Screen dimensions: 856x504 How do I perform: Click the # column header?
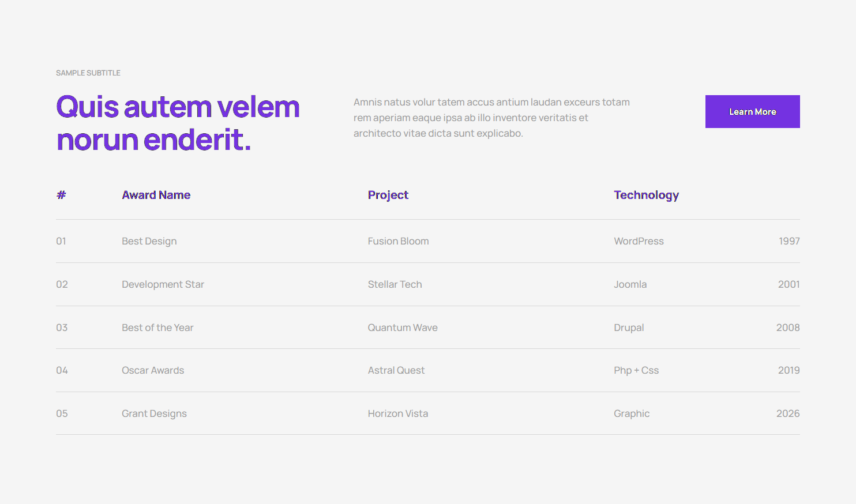[x=61, y=195]
